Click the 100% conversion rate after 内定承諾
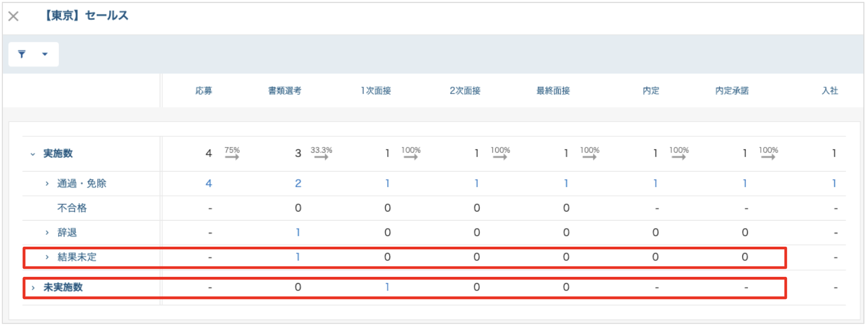The width and height of the screenshot is (868, 325). [769, 150]
